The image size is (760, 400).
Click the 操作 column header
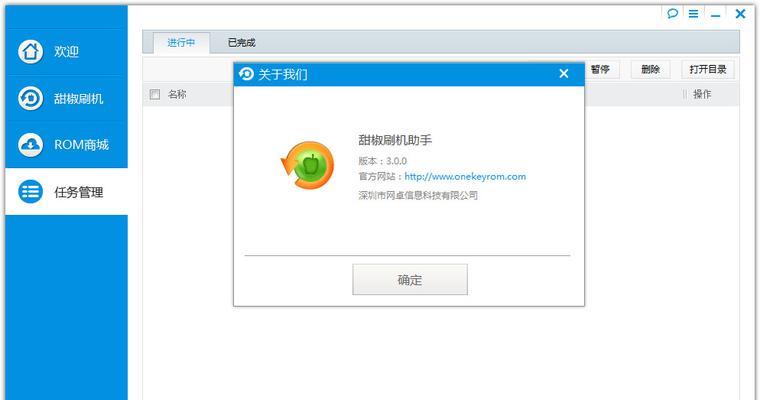point(702,94)
